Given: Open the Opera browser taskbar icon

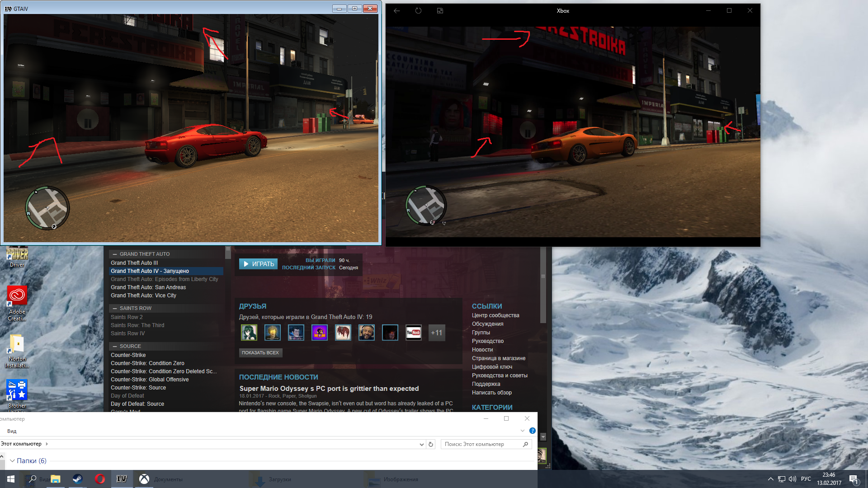Looking at the screenshot, I should tap(99, 479).
